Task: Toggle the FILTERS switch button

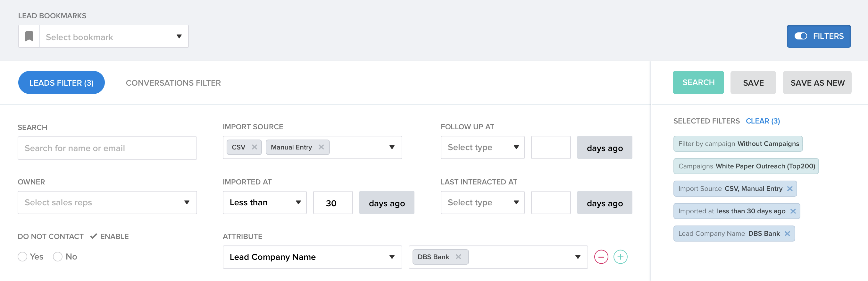Action: pyautogui.click(x=818, y=36)
